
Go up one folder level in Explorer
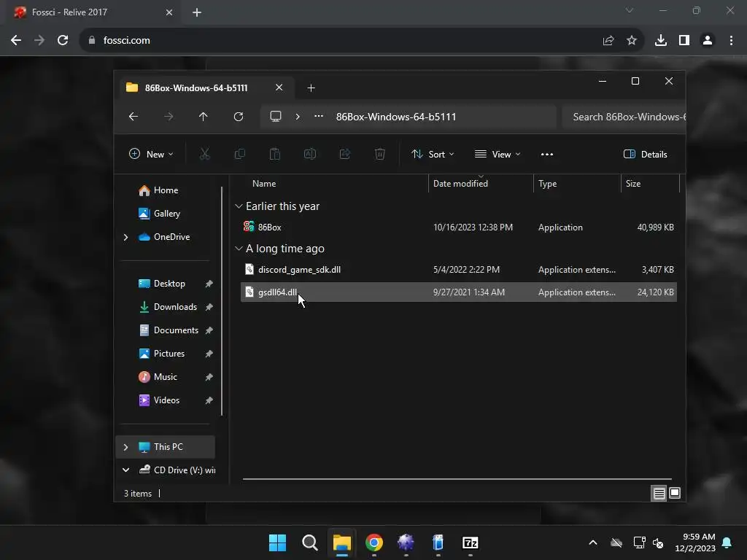tap(204, 117)
